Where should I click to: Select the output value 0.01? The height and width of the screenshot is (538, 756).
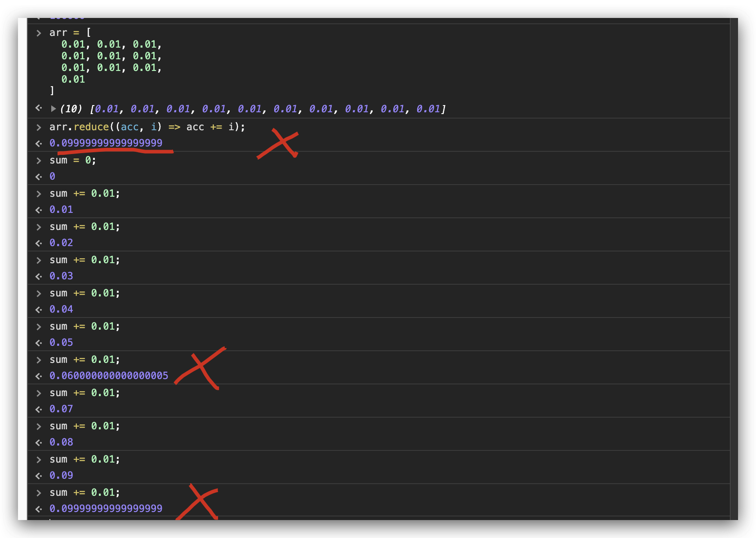tap(61, 210)
